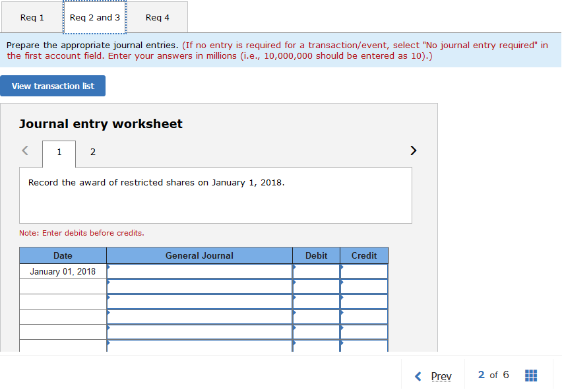Image resolution: width=562 pixels, height=392 pixels.
Task: Click the fourth row Debit cell
Action: (x=316, y=317)
